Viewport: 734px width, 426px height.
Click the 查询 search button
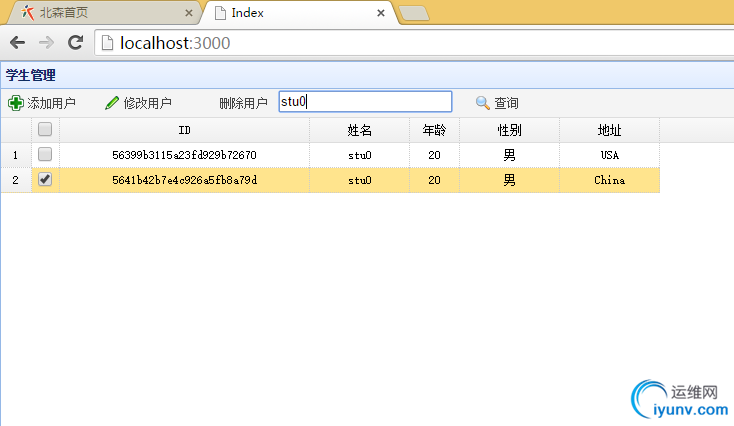497,103
